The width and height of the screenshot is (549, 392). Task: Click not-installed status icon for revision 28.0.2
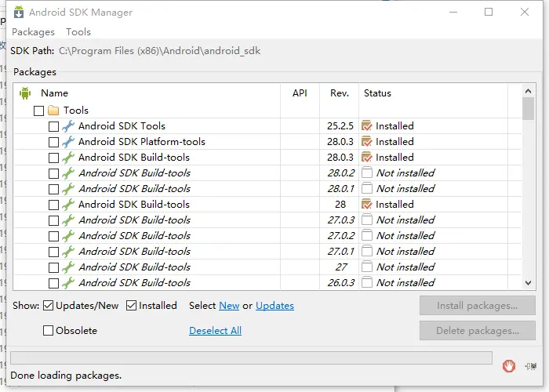tap(366, 173)
